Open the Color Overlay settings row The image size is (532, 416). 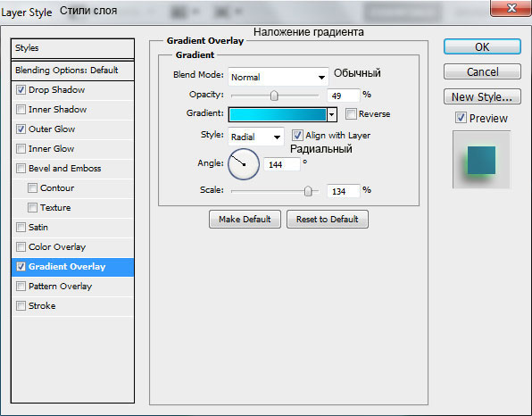point(72,247)
